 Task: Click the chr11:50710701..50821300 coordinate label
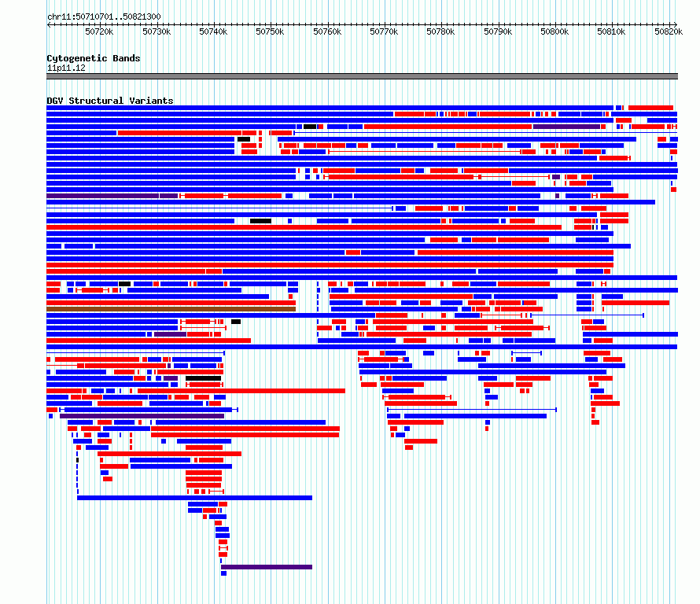(104, 17)
